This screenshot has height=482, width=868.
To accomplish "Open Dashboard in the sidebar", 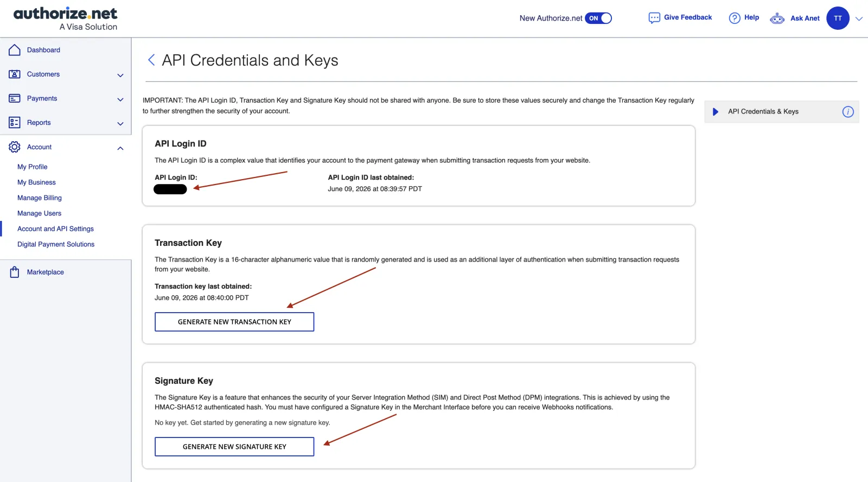I will (43, 50).
